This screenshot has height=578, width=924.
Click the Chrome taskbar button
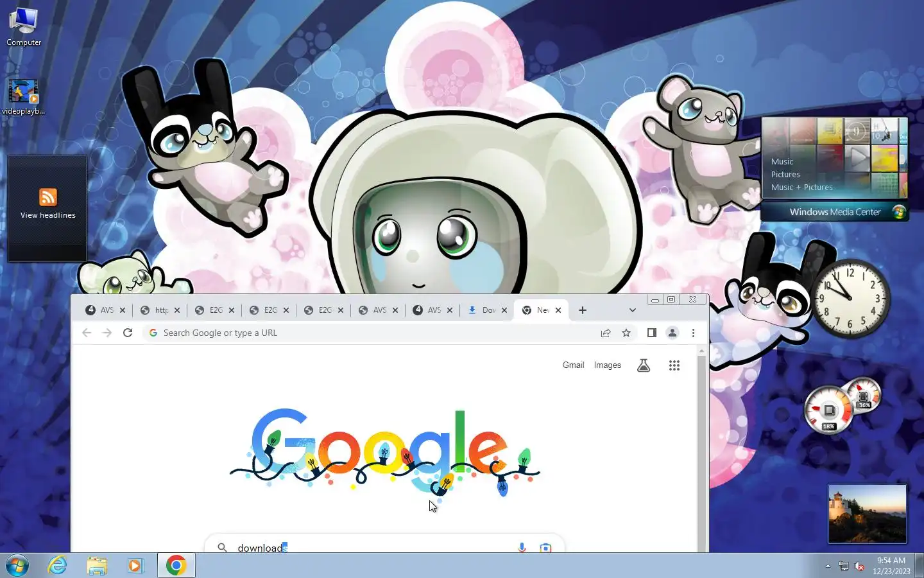[x=176, y=566]
